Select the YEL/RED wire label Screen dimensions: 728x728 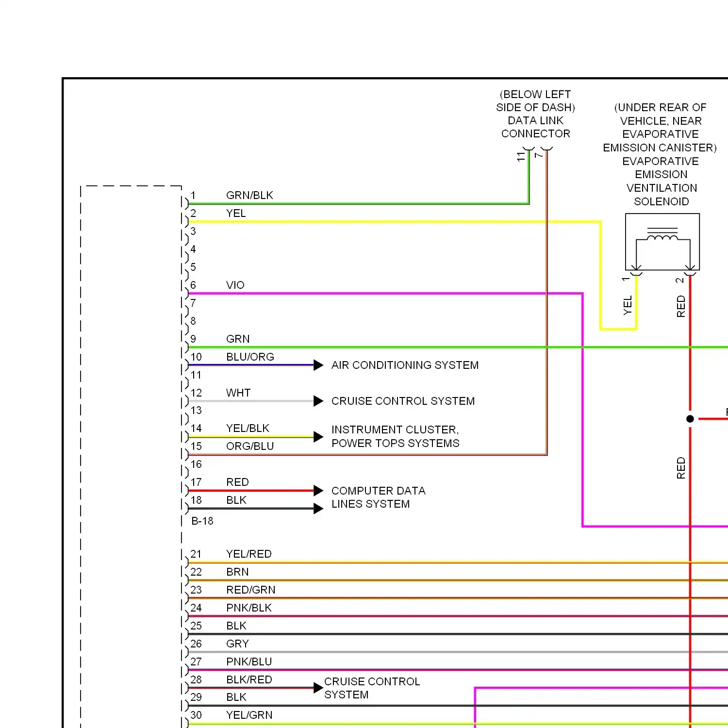point(249,554)
